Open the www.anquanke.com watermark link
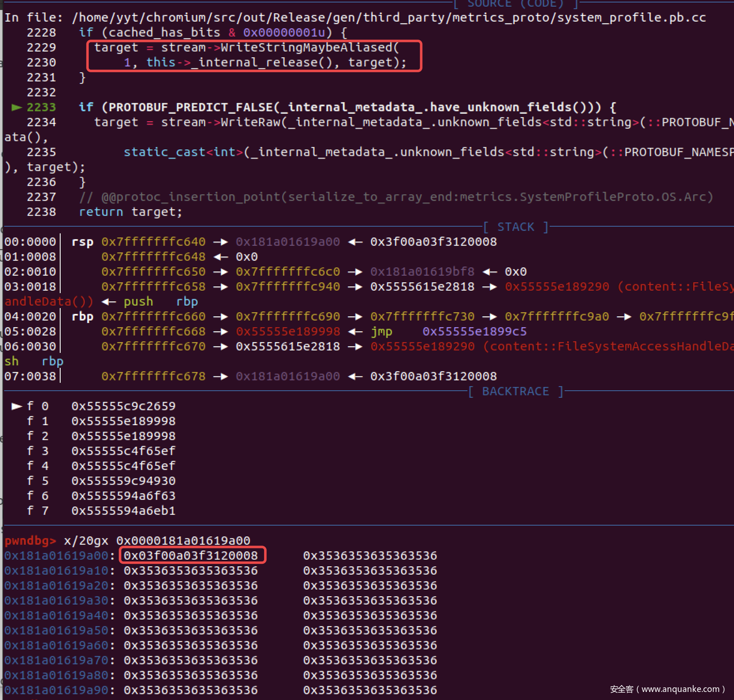Viewport: 734px width, 700px height. 667,689
